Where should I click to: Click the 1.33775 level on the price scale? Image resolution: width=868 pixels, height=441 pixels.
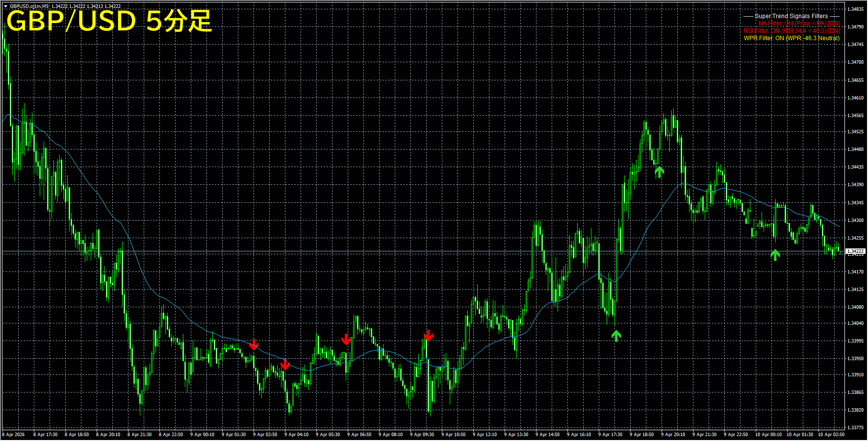click(x=855, y=428)
